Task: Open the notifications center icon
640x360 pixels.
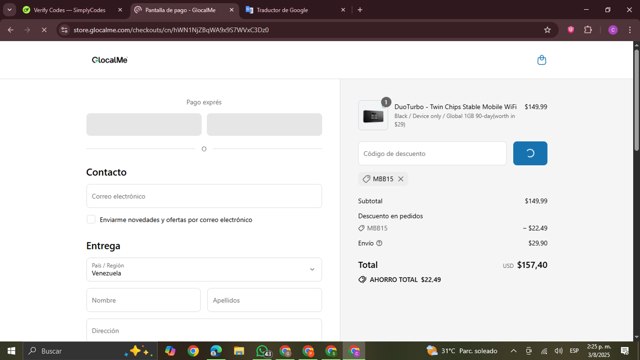Action: 625,351
